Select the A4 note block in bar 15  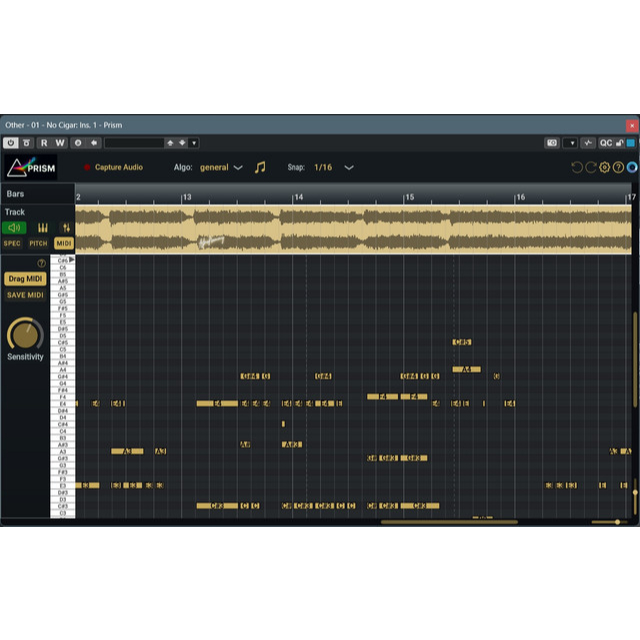pos(467,369)
